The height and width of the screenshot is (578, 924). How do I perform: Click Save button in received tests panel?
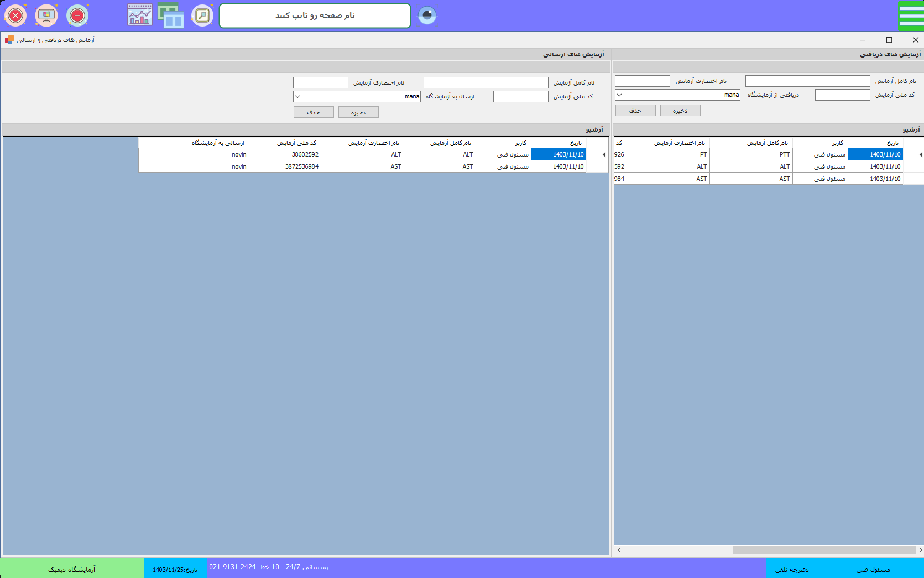680,111
